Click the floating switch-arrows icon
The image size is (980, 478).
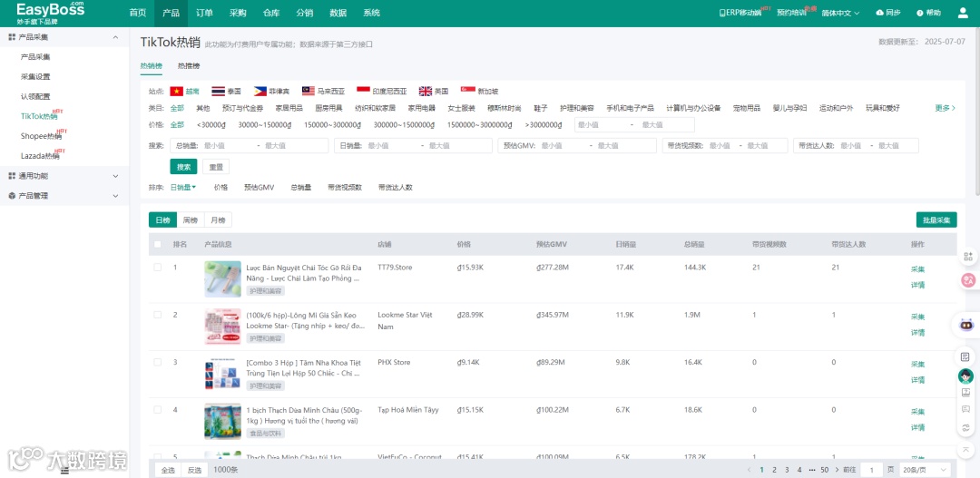pos(966,428)
